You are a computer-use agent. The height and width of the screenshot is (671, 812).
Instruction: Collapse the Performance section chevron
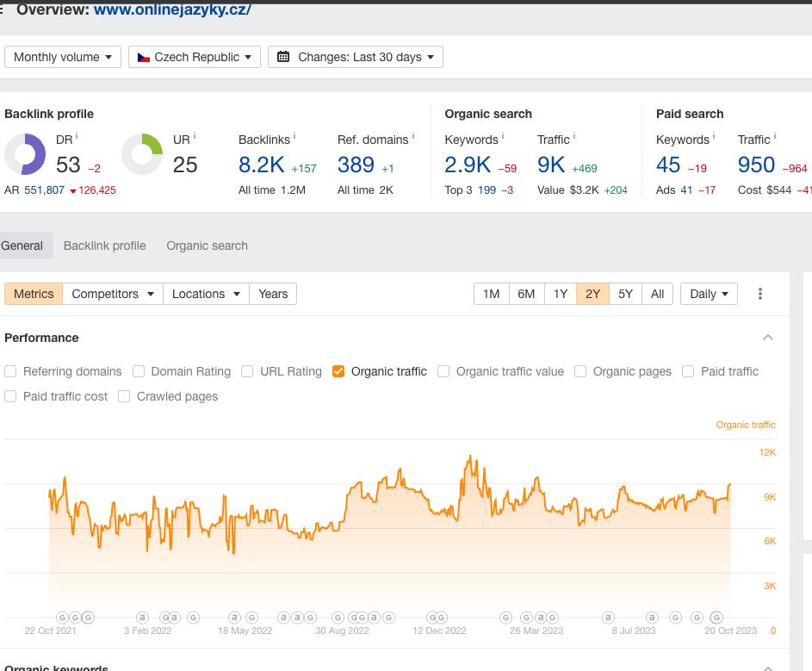click(768, 338)
